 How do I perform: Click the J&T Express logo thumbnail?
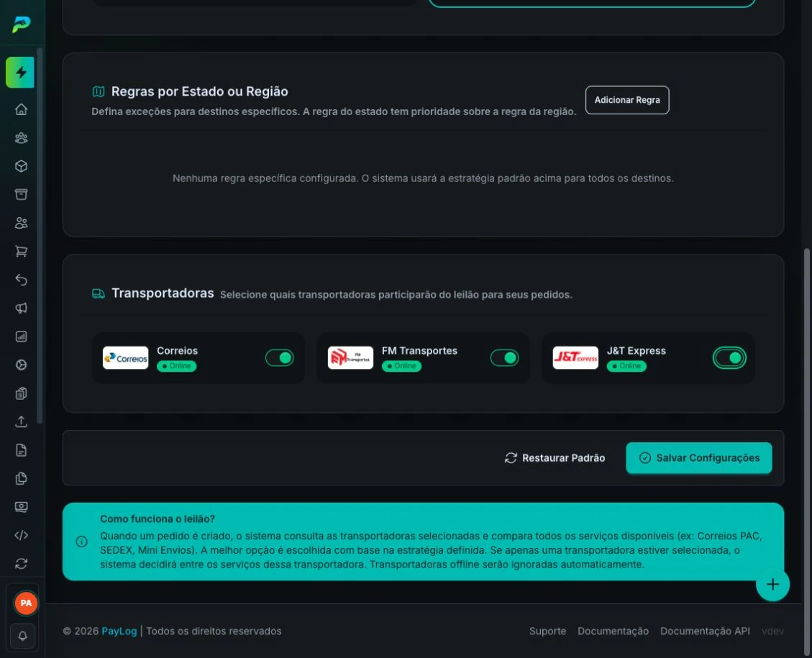[575, 357]
